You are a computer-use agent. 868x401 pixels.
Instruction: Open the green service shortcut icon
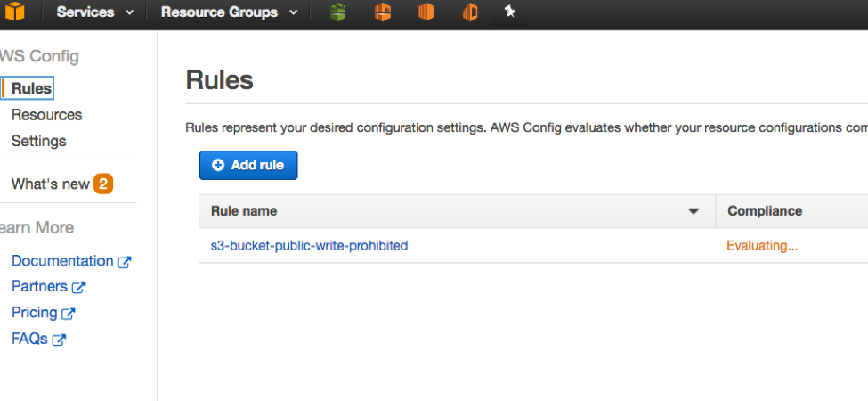pyautogui.click(x=338, y=12)
